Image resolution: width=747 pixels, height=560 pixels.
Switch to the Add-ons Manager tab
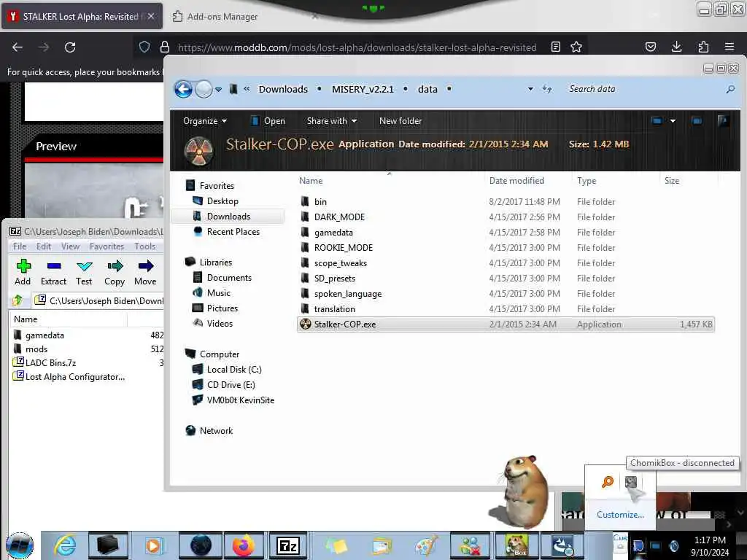(x=222, y=17)
